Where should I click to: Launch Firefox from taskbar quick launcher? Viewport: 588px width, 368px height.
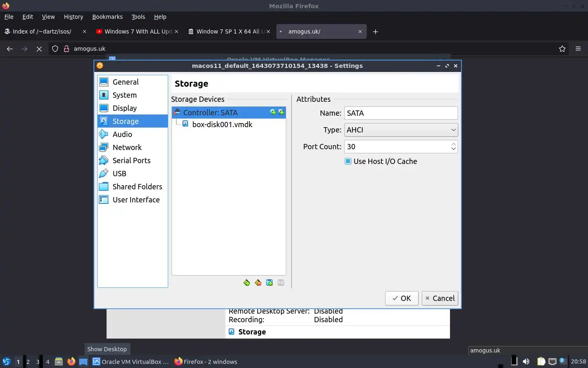(71, 361)
